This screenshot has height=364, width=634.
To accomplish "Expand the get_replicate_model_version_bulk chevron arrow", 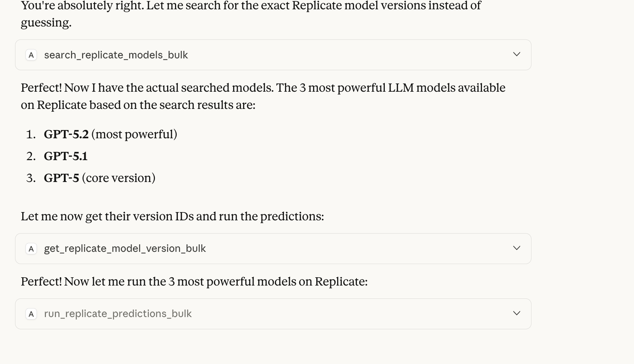I will (516, 248).
